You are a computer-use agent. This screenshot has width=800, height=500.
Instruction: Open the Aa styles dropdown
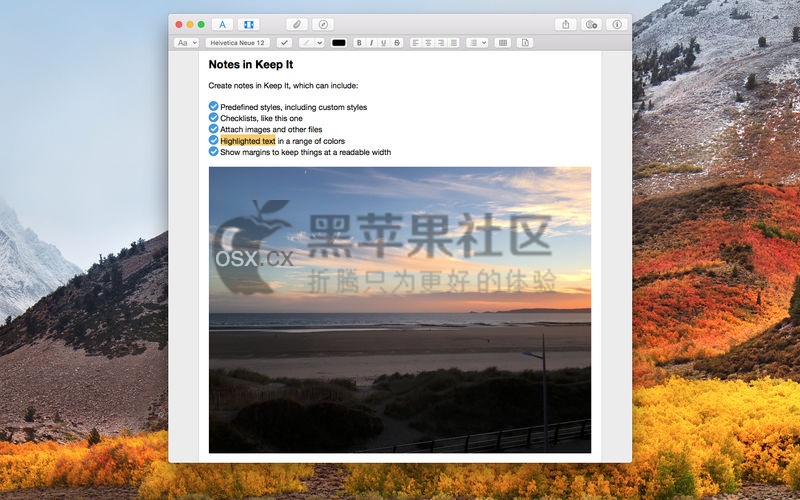(186, 43)
